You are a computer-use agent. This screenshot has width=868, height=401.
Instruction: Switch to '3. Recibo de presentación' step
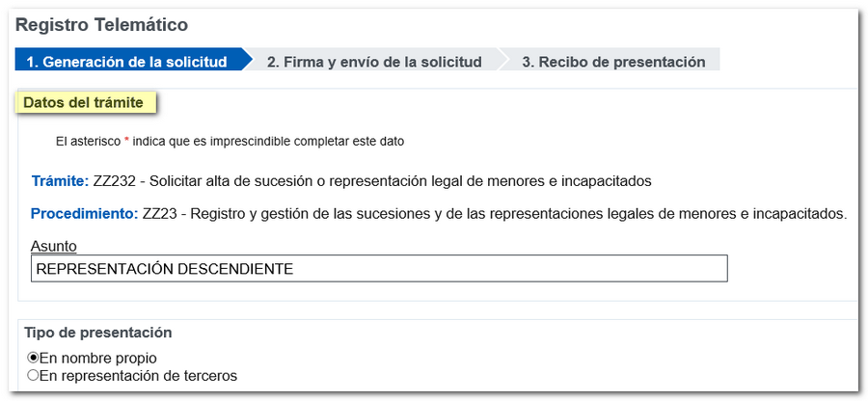point(613,62)
